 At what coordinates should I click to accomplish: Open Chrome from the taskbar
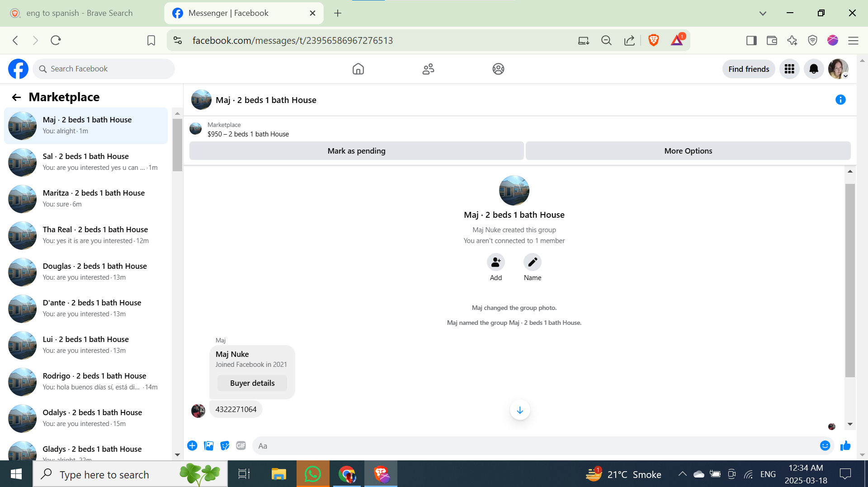(x=347, y=474)
